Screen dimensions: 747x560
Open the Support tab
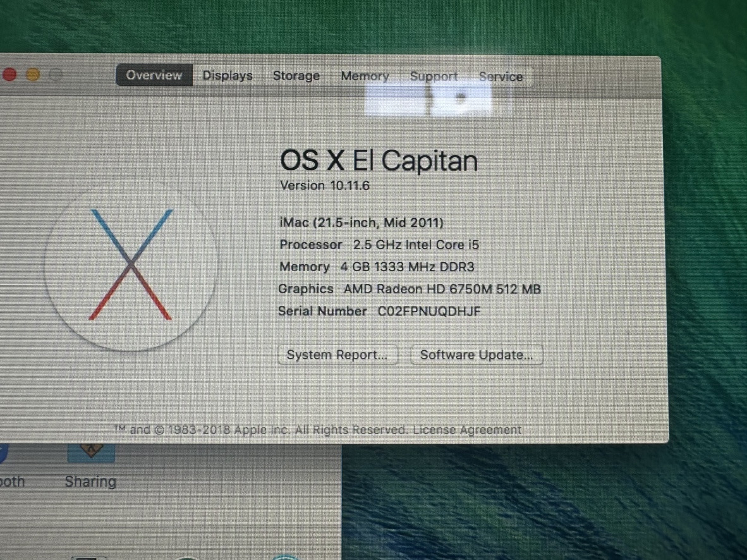(x=434, y=76)
